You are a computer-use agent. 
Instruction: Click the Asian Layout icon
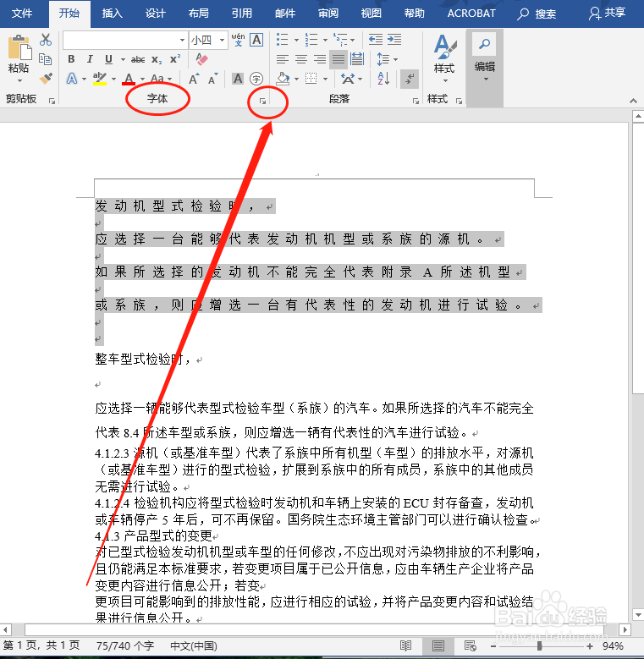[348, 79]
